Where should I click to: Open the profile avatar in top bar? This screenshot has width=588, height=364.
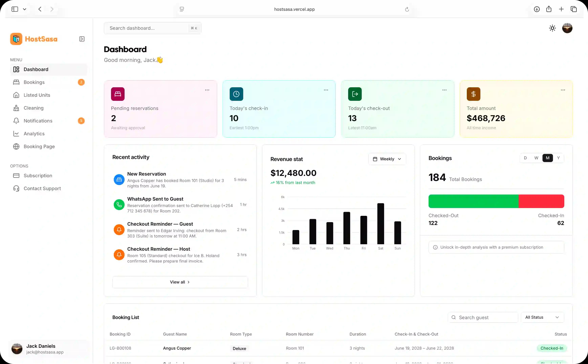[x=567, y=28]
